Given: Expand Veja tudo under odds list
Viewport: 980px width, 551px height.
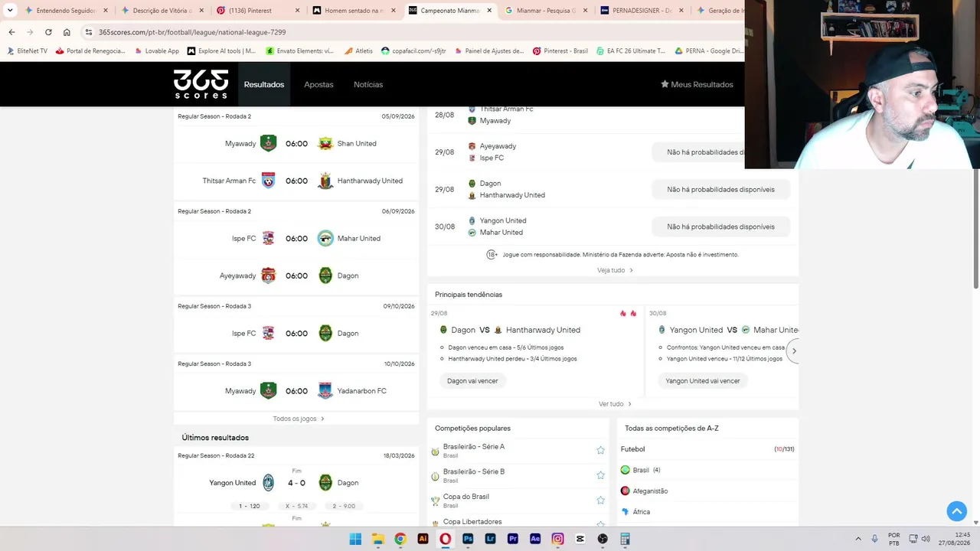Looking at the screenshot, I should point(615,270).
